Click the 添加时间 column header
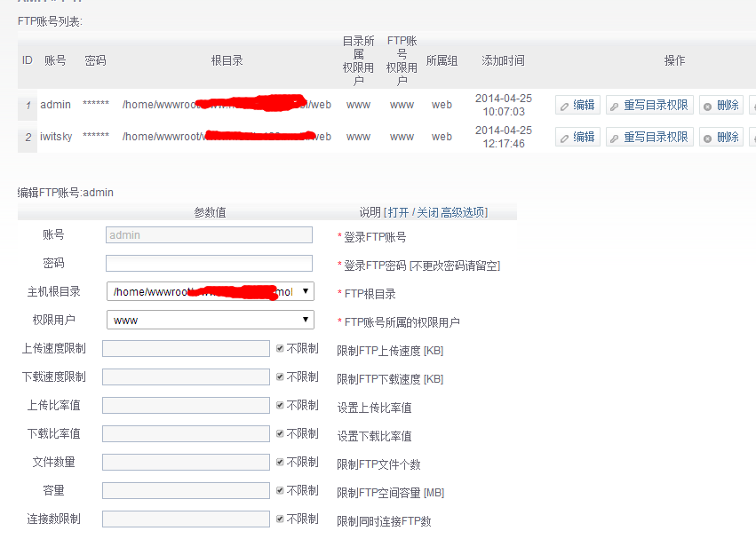Viewport: 756px width, 539px height. 503,60
